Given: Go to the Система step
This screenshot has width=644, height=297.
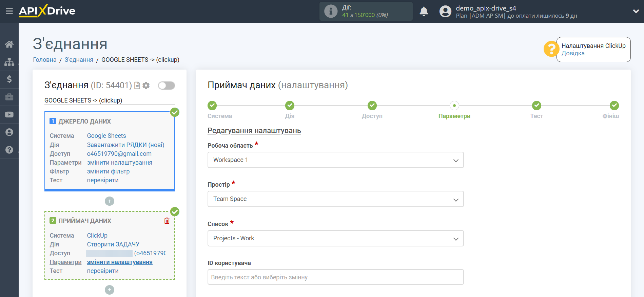Looking at the screenshot, I should click(x=212, y=106).
